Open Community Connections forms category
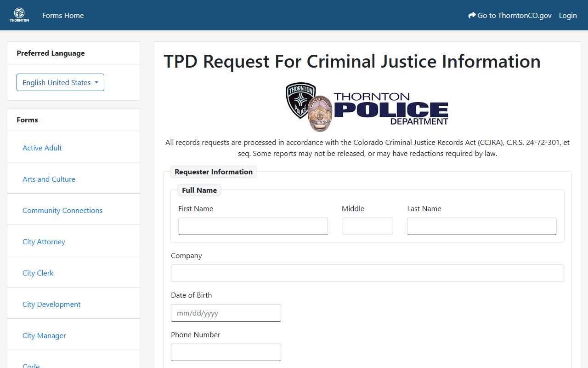Viewport: 588px width, 368px height. (62, 210)
